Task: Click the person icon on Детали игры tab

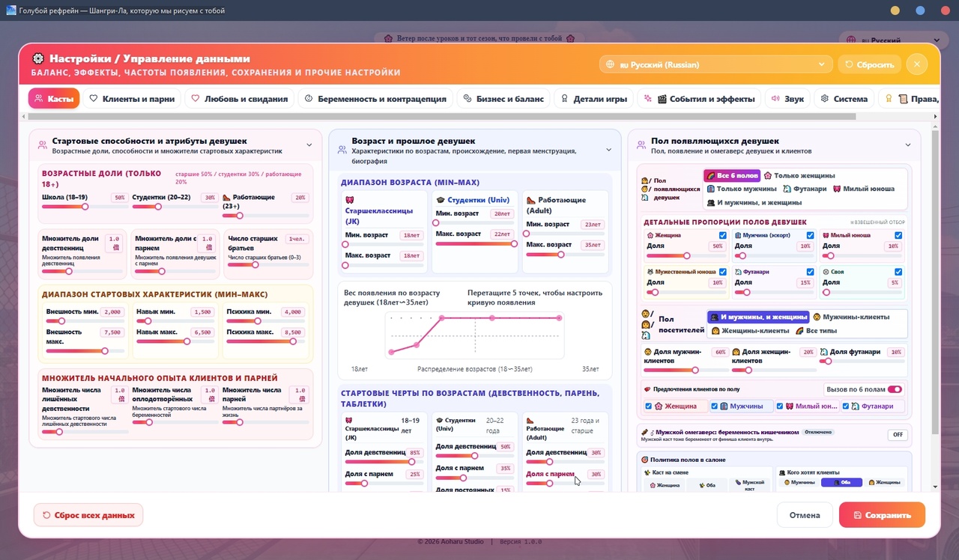Action: (564, 98)
